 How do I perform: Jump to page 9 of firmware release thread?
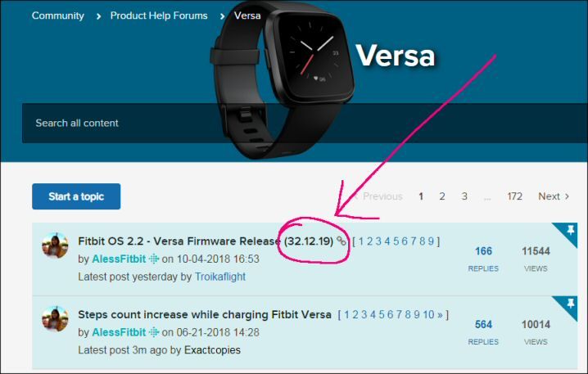click(431, 241)
